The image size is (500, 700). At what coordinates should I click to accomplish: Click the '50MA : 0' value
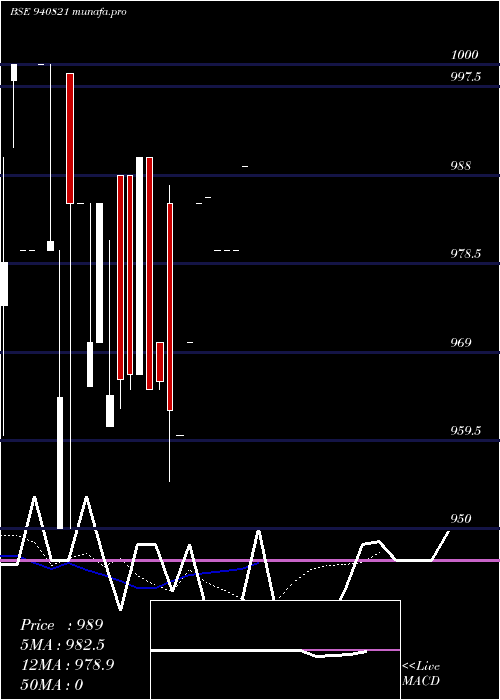(x=52, y=685)
